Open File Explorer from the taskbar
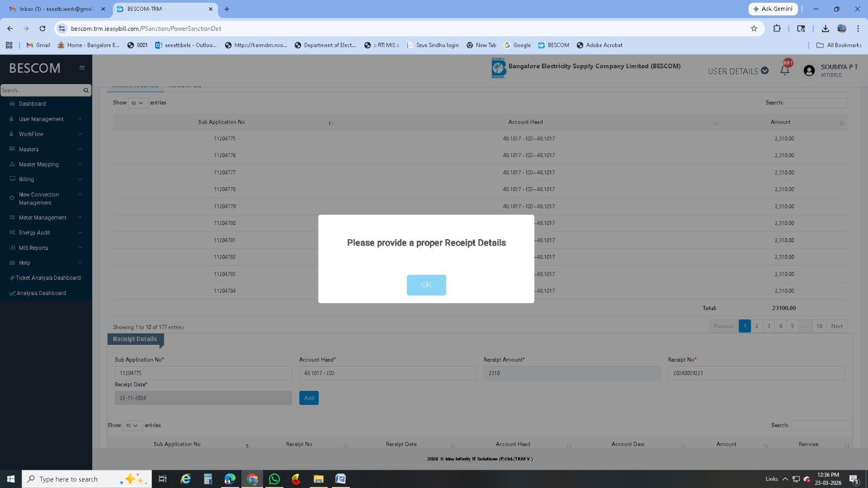The height and width of the screenshot is (488, 868). pyautogui.click(x=318, y=479)
